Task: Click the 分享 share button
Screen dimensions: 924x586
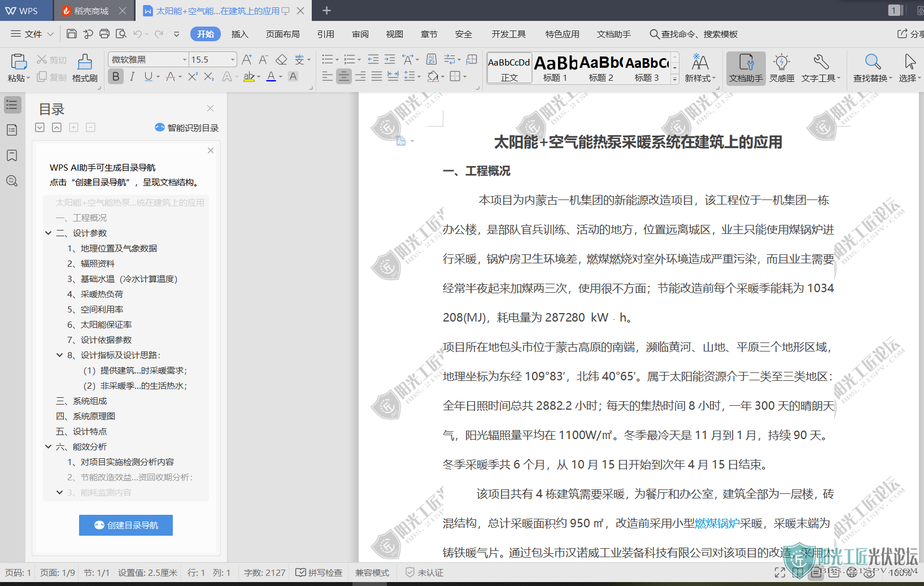Action: pos(911,34)
